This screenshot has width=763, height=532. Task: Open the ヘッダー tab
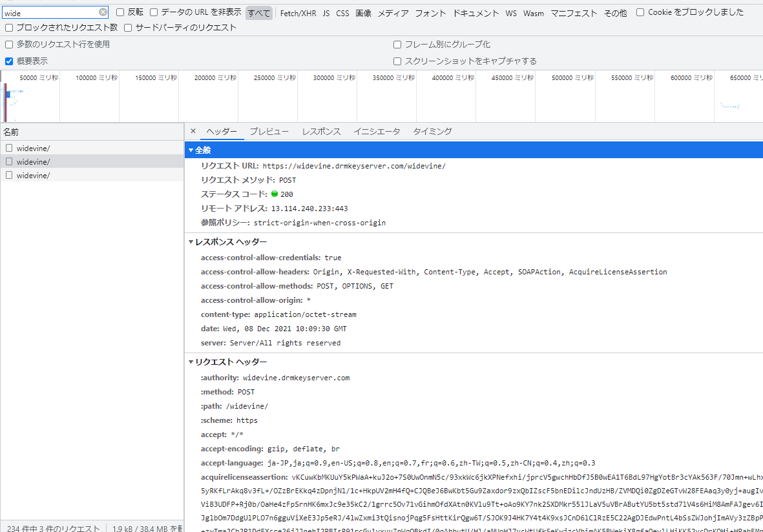click(x=222, y=131)
